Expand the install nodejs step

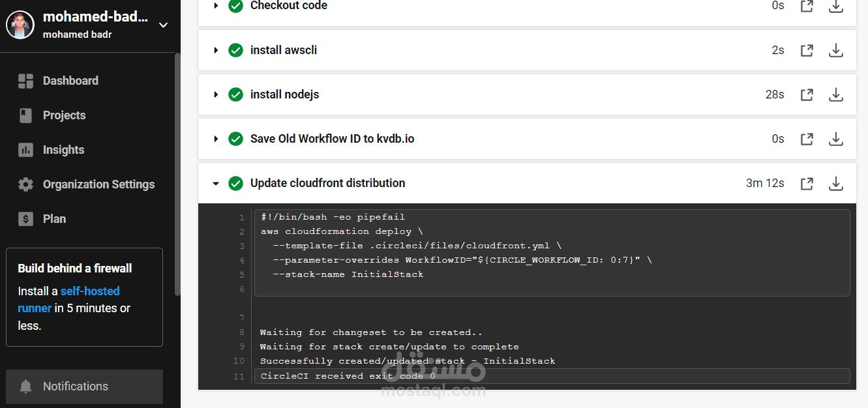point(216,95)
